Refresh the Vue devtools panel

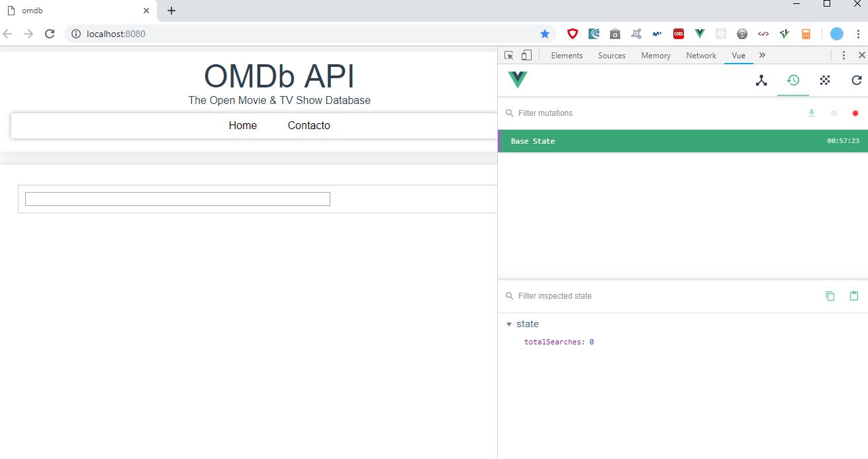point(856,80)
